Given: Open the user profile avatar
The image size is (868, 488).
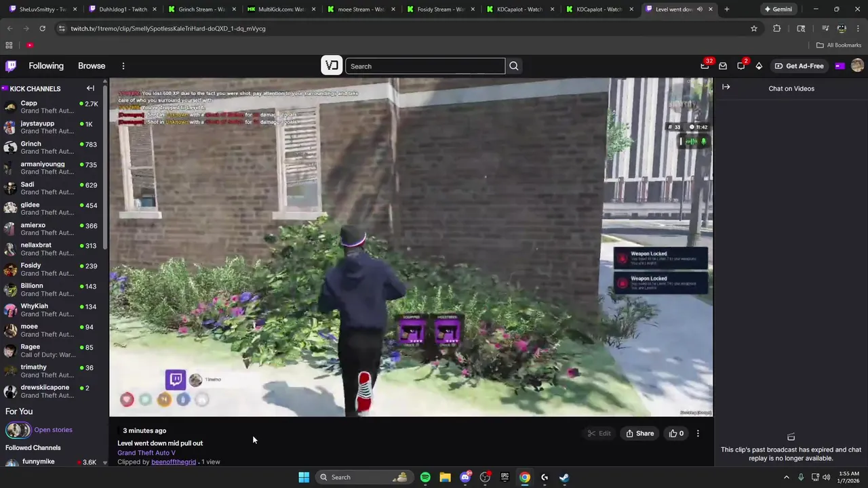Looking at the screenshot, I should pyautogui.click(x=857, y=66).
